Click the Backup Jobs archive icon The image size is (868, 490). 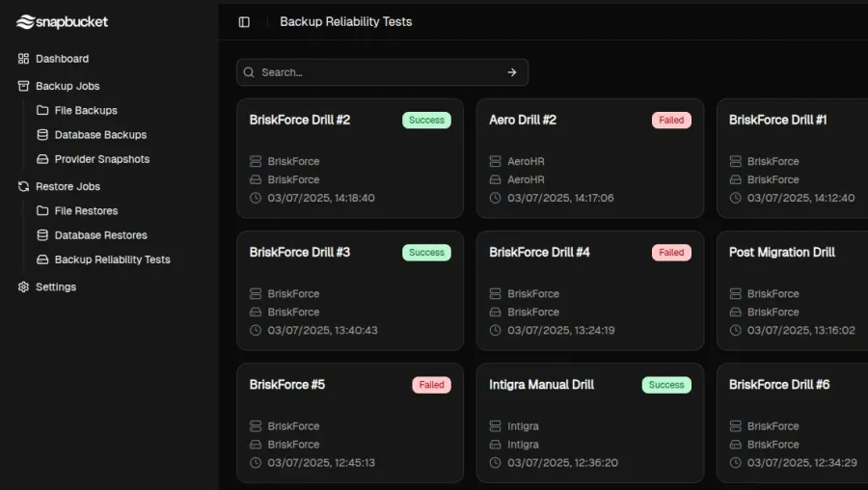(23, 86)
